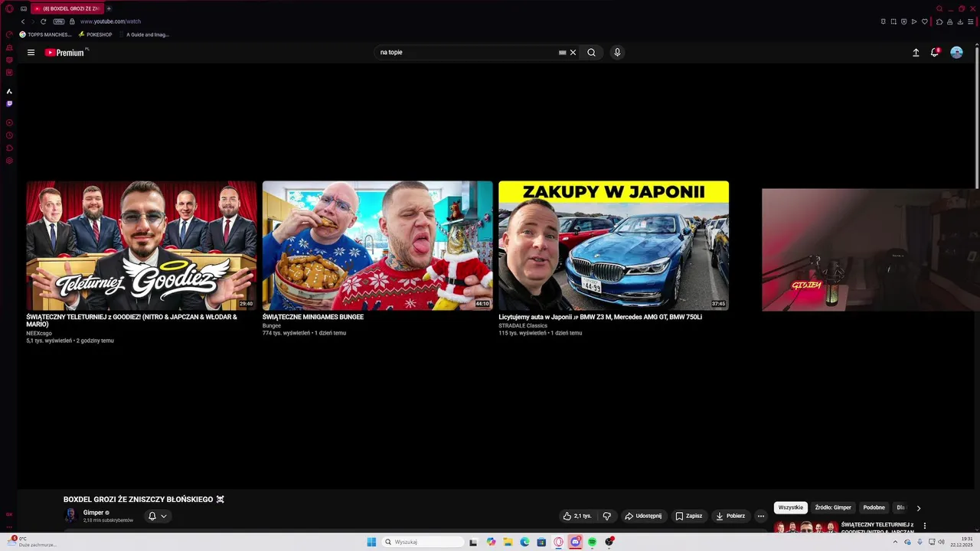Open A Guide and Imag... bookmark
980x551 pixels.
coord(144,34)
